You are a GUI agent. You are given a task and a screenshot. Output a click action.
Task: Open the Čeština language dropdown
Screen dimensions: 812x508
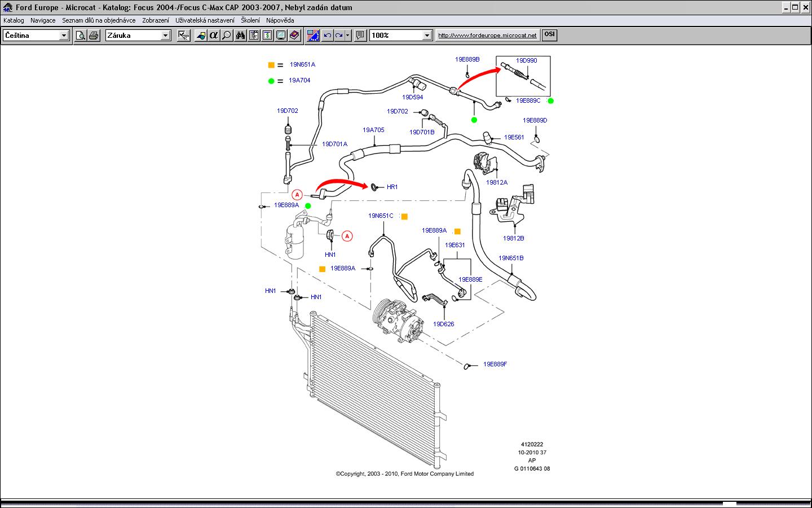pyautogui.click(x=64, y=36)
